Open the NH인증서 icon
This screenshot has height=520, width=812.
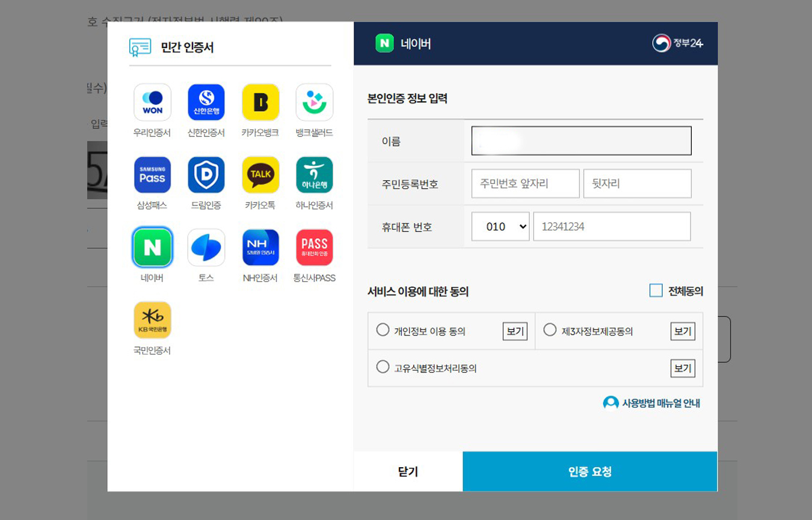[x=260, y=246]
